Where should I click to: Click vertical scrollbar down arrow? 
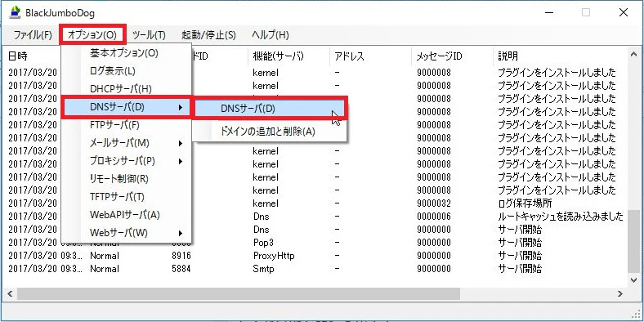[634, 280]
